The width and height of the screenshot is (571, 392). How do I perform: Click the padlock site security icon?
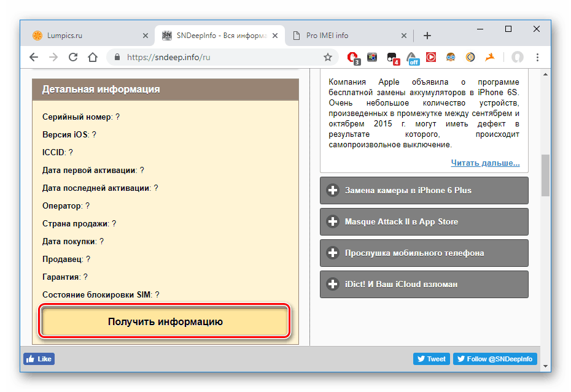pyautogui.click(x=117, y=57)
